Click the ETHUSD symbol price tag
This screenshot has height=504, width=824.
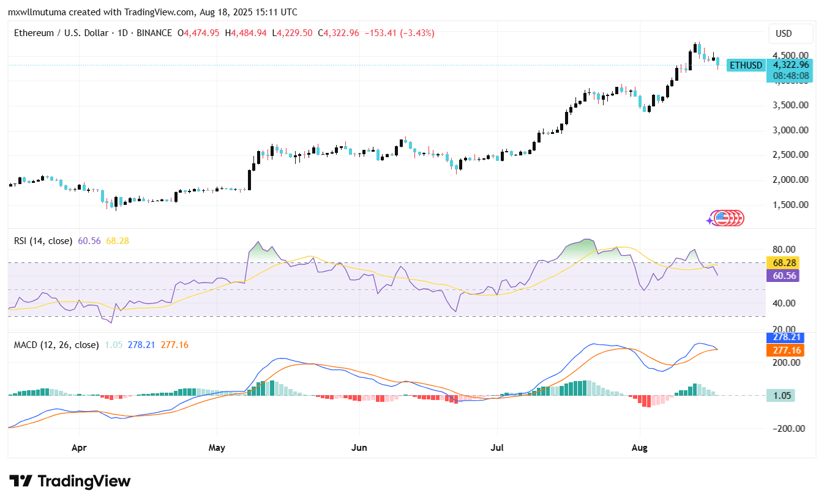click(x=746, y=65)
